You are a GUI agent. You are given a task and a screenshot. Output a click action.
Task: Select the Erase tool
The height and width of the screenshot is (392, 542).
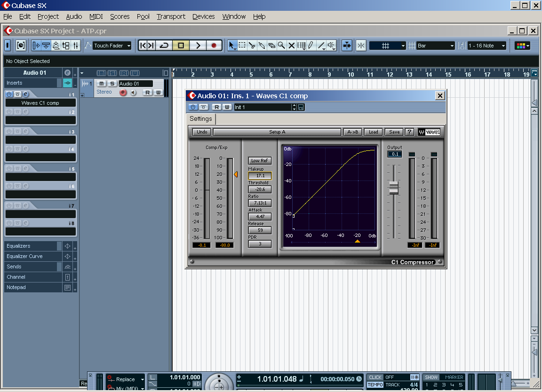(271, 46)
